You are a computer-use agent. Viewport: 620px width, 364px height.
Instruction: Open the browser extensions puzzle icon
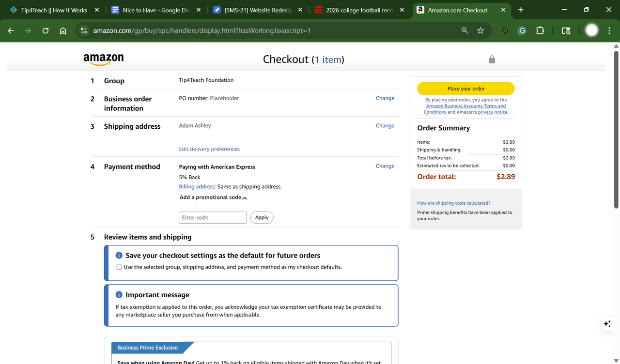coord(540,30)
